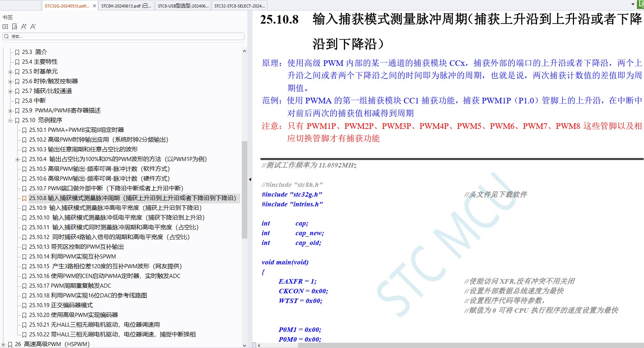Switch to the STC32-STC8-SELECT tab

(x=239, y=6)
